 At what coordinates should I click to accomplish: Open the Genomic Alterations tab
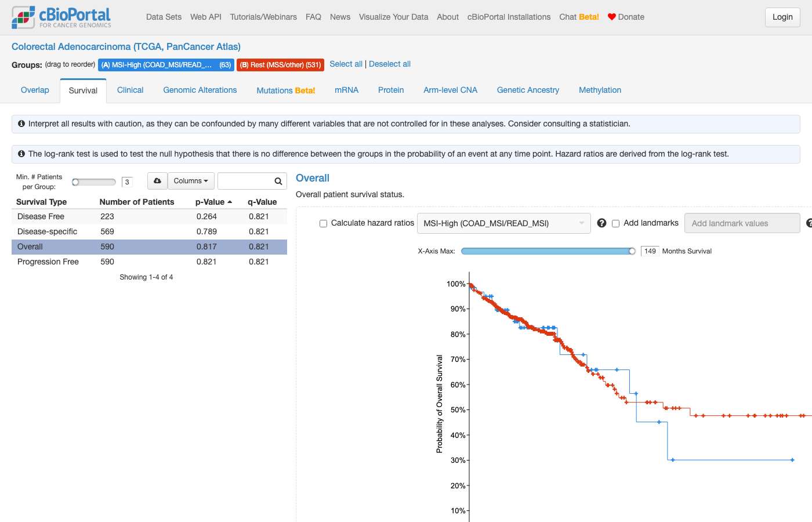(x=200, y=90)
